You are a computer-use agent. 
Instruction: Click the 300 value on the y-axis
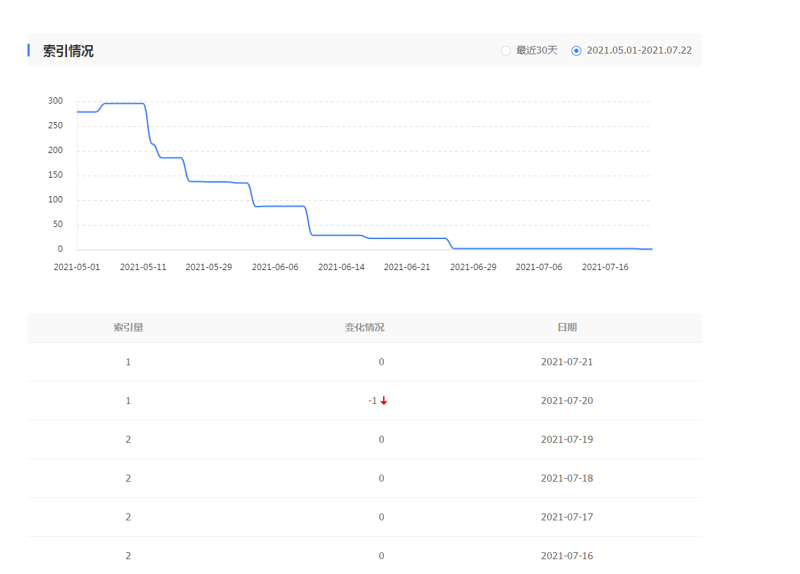click(56, 101)
